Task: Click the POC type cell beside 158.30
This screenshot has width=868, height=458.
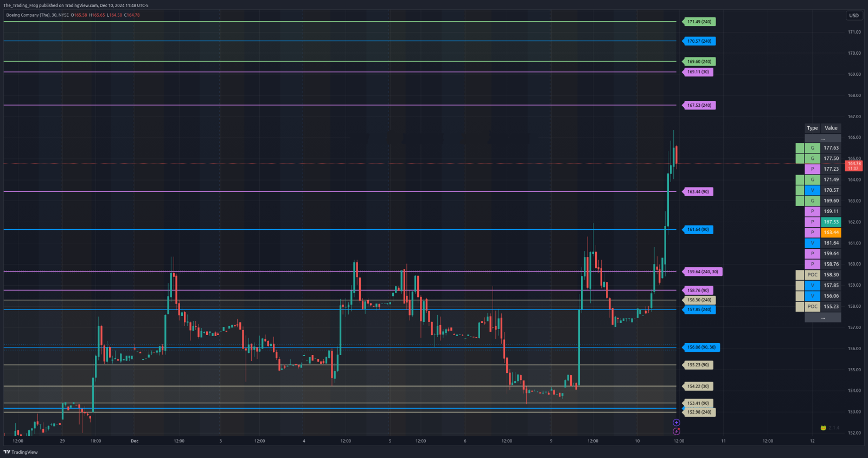Action: (x=812, y=275)
